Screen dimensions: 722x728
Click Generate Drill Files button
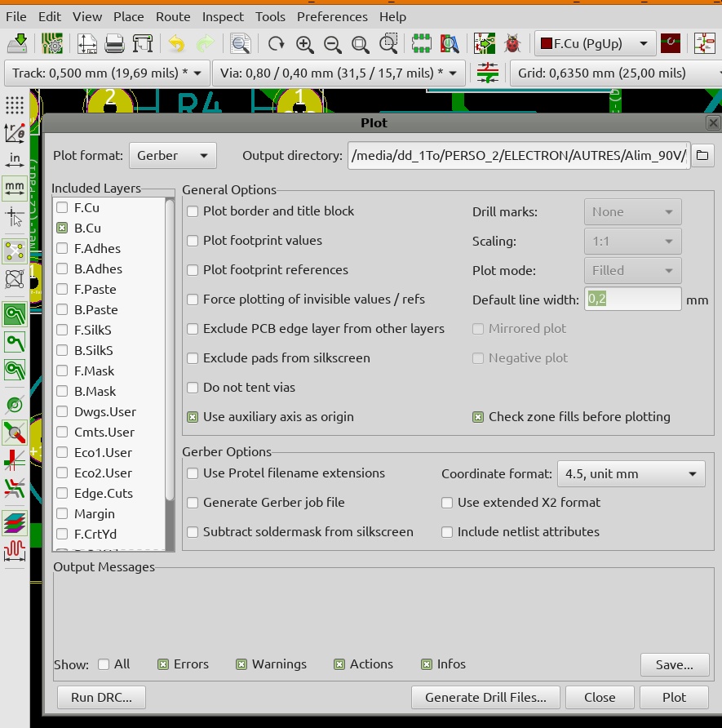[485, 697]
